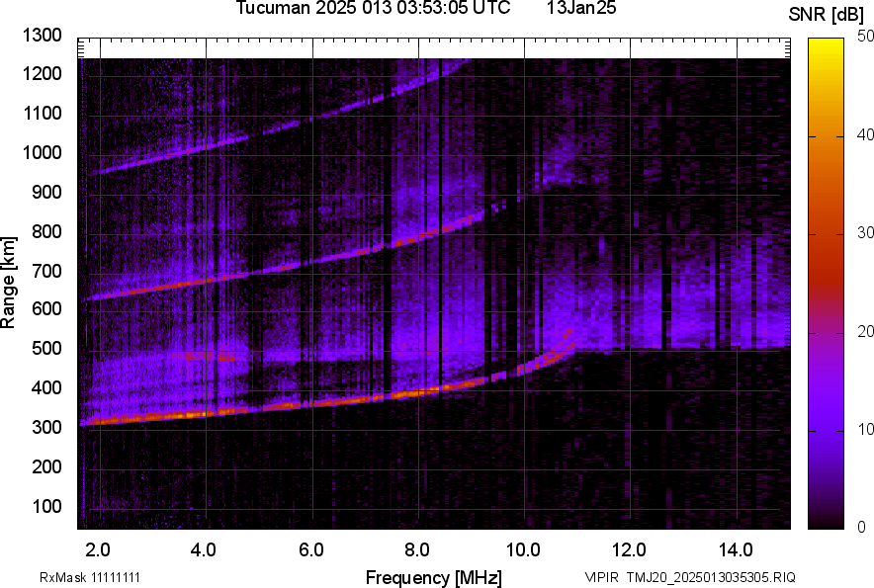Click the VIPIR TMJ20 RIQ filename text
The height and width of the screenshot is (588, 874).
[x=689, y=577]
